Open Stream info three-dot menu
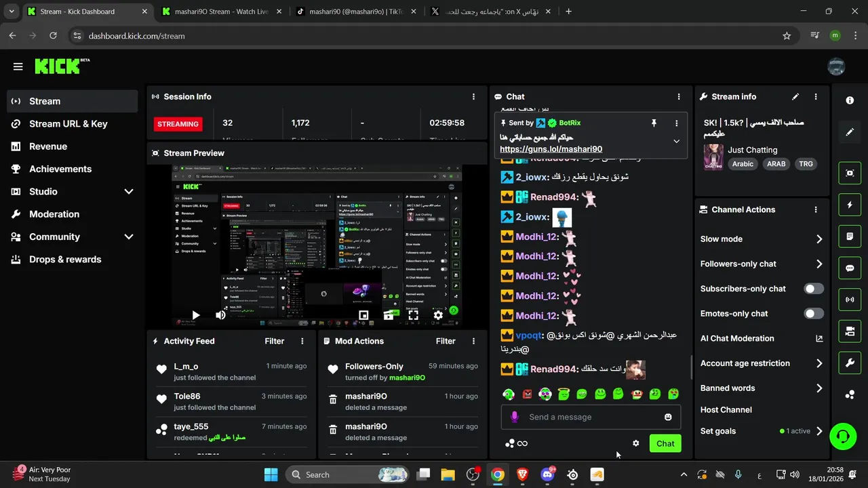868x488 pixels. tap(816, 97)
